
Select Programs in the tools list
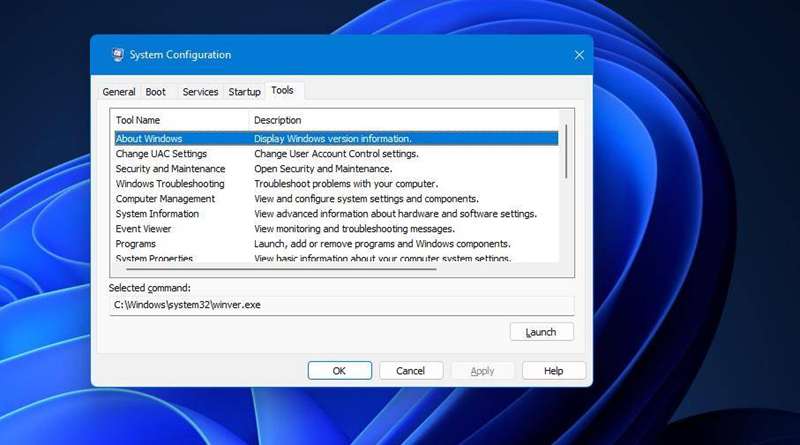[x=136, y=244]
